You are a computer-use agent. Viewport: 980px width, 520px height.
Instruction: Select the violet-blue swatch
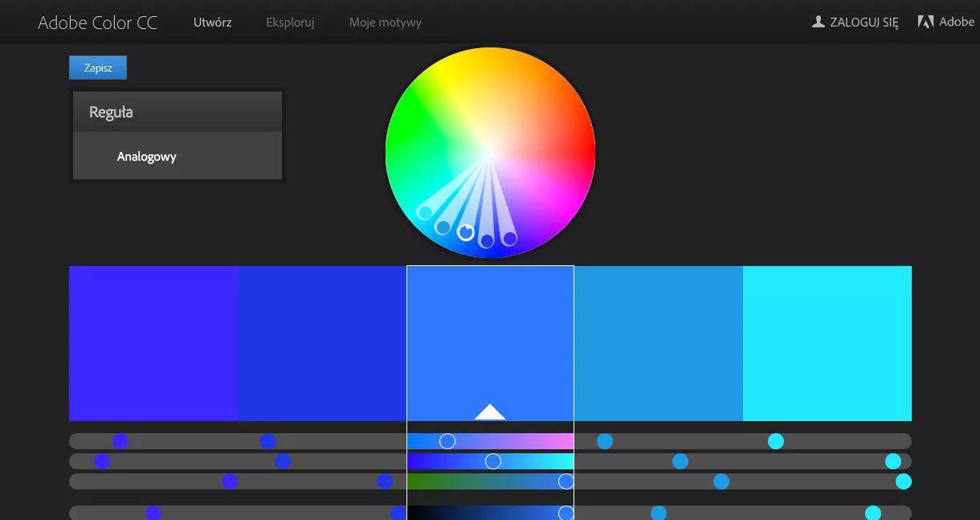(153, 343)
